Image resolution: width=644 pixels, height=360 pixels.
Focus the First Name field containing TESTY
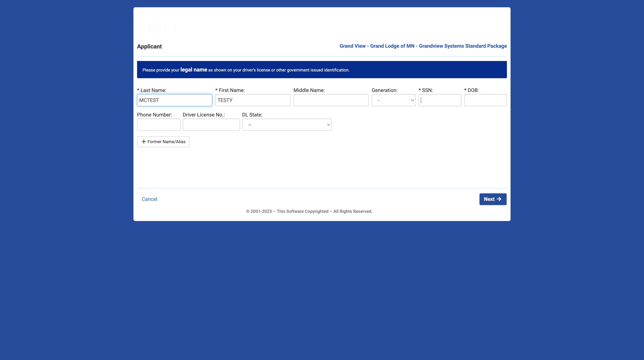tap(253, 100)
